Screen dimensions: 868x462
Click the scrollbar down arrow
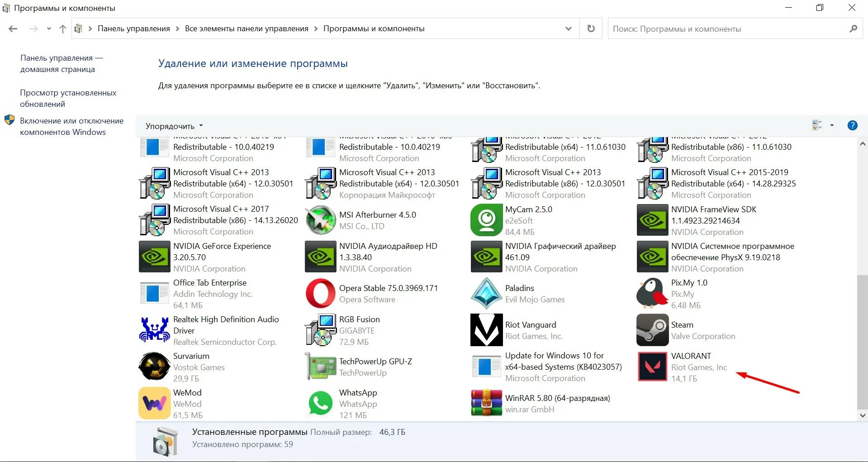point(862,415)
